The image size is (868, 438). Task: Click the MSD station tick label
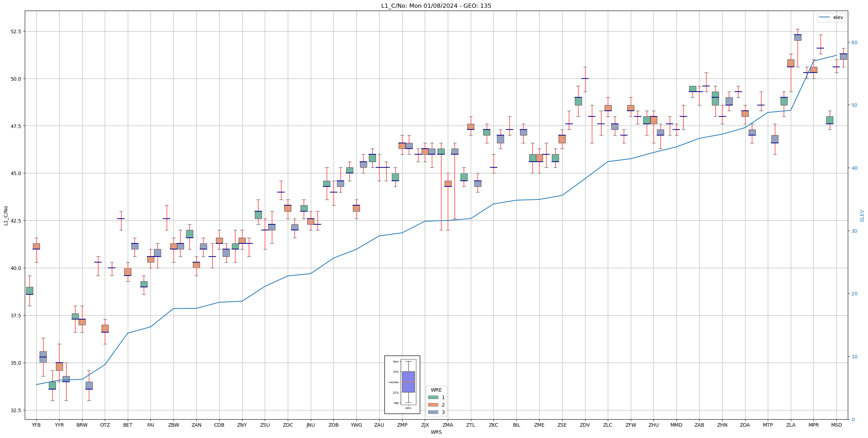pos(836,425)
